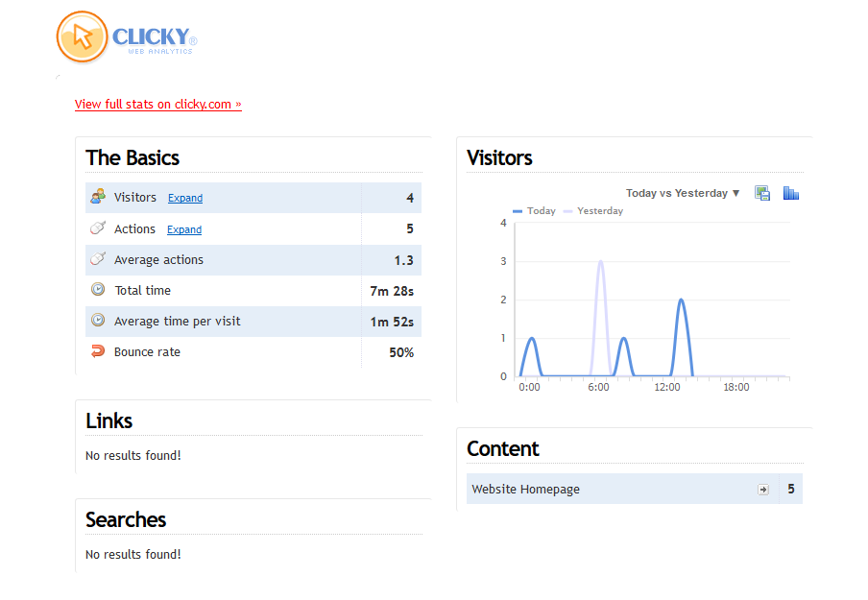868x600 pixels.
Task: Open the View full stats on clicky.com link
Action: (158, 104)
